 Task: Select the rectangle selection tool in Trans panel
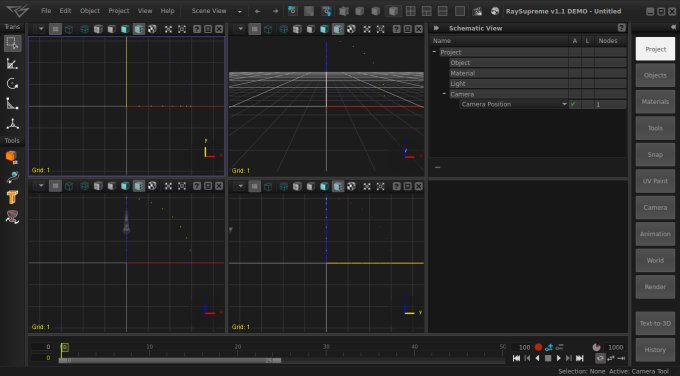point(12,43)
